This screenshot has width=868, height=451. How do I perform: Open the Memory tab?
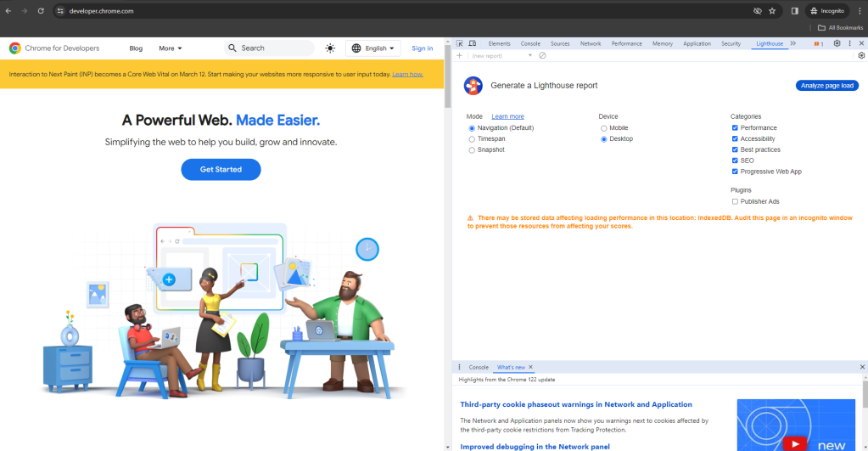[662, 43]
